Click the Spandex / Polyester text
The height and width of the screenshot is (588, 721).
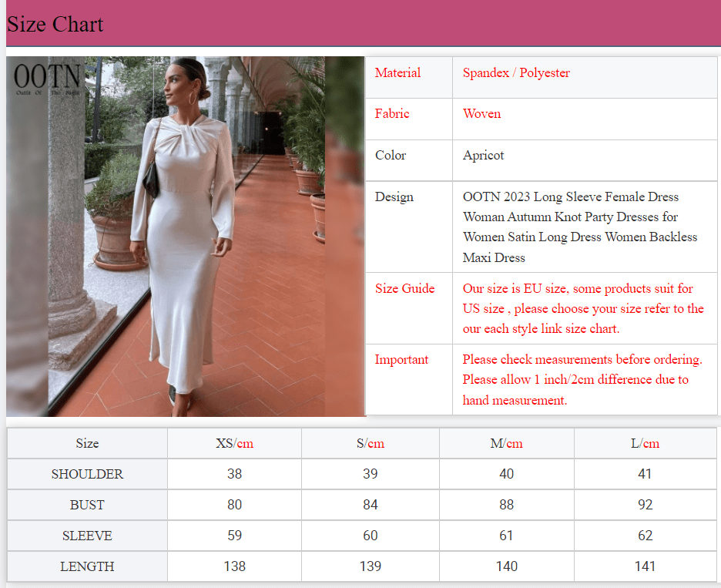515,72
